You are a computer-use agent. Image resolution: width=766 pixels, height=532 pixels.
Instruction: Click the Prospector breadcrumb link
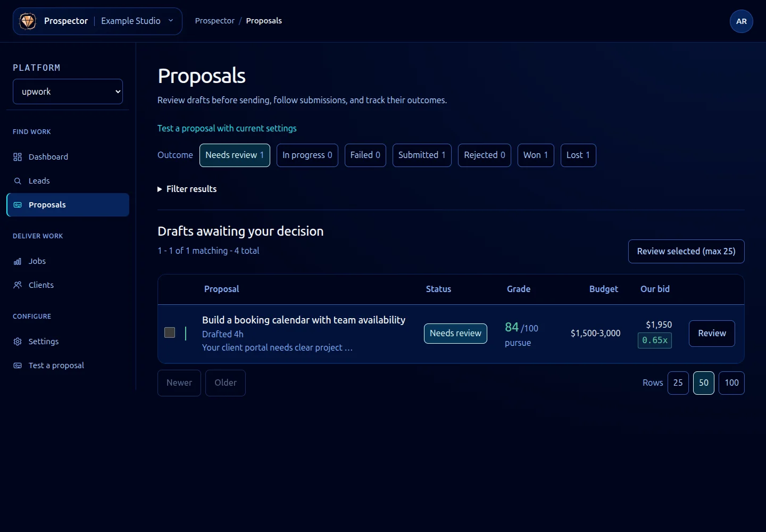[x=214, y=21]
